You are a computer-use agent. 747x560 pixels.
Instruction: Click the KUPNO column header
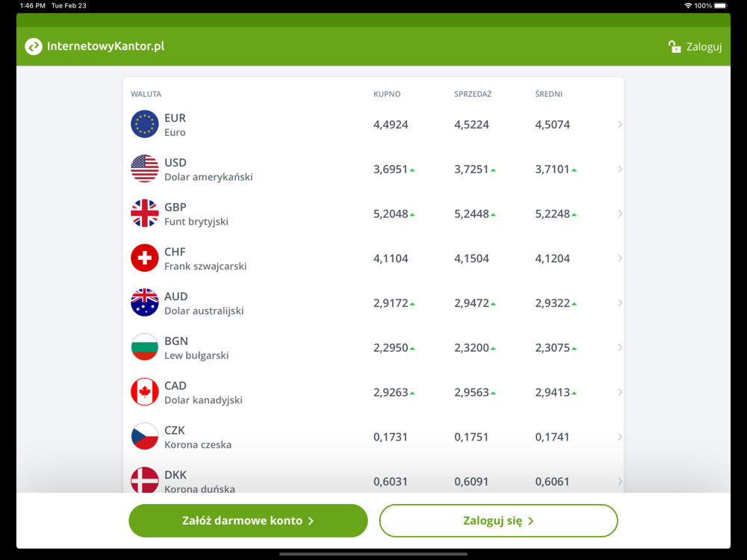click(x=387, y=94)
